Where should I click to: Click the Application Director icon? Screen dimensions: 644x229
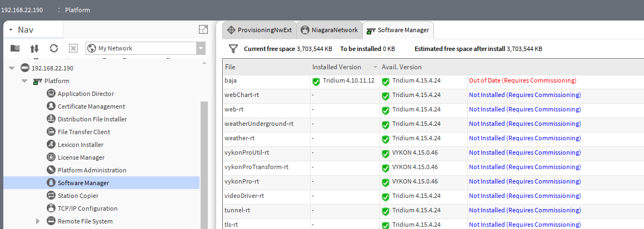tap(51, 93)
